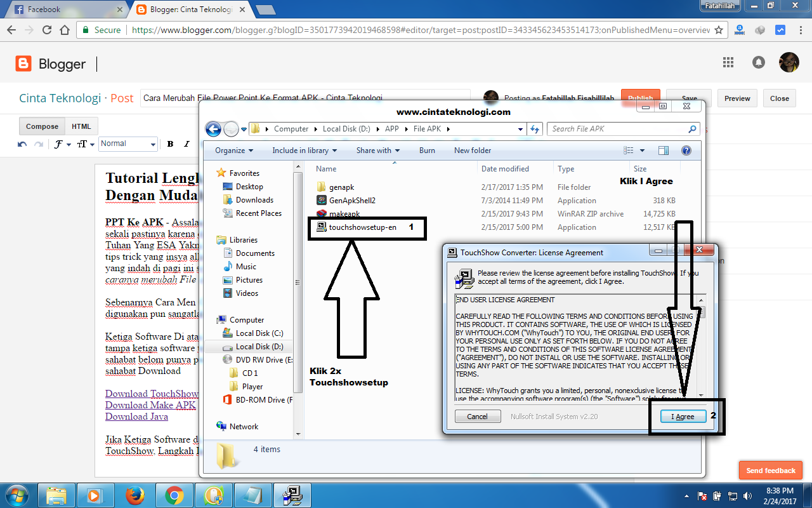Click inside the Search File APK box
Viewport: 812px width, 508px height.
pos(619,128)
